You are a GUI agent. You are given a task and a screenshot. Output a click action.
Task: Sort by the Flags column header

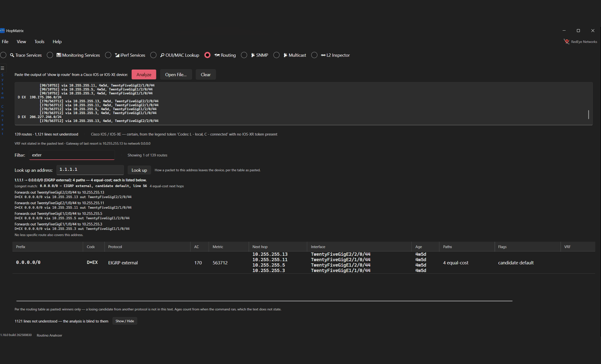click(x=527, y=247)
